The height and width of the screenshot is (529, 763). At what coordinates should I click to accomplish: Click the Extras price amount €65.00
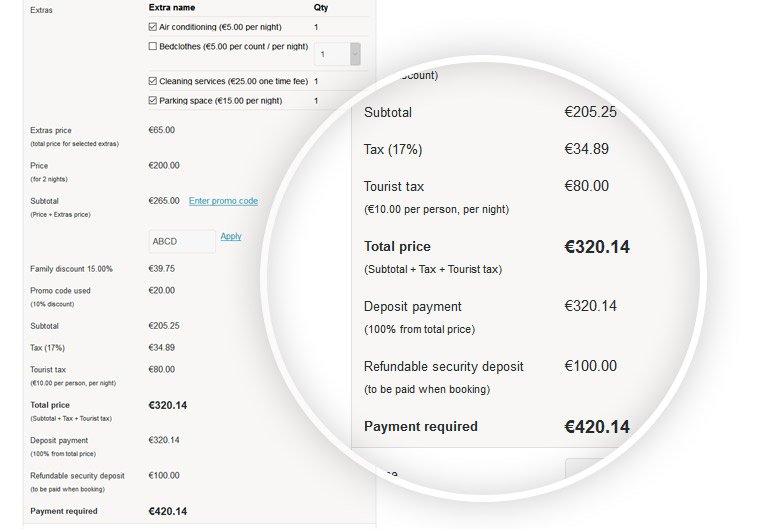pos(162,130)
